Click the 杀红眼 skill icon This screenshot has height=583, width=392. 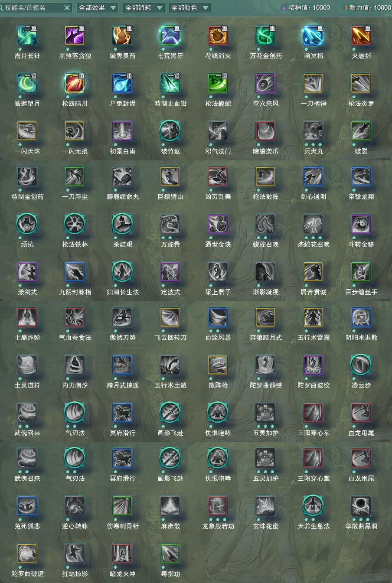pos(123,224)
